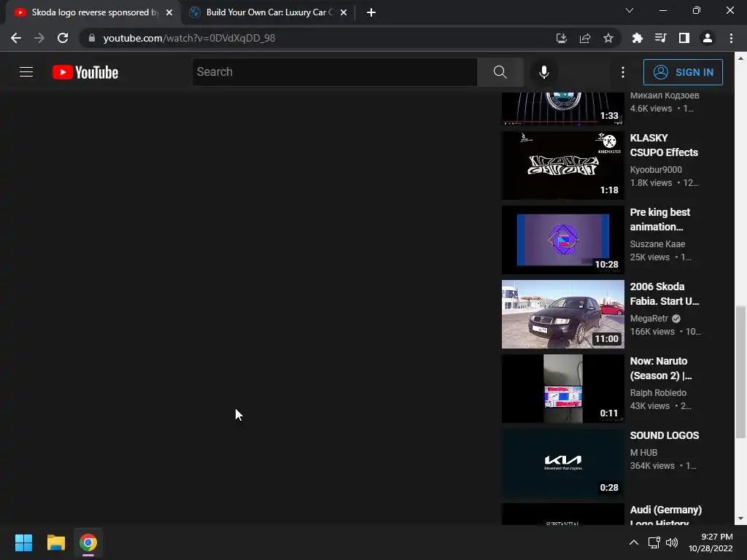The image size is (747, 560).
Task: Click the Микаил Кодзоев channel name
Action: [x=664, y=96]
